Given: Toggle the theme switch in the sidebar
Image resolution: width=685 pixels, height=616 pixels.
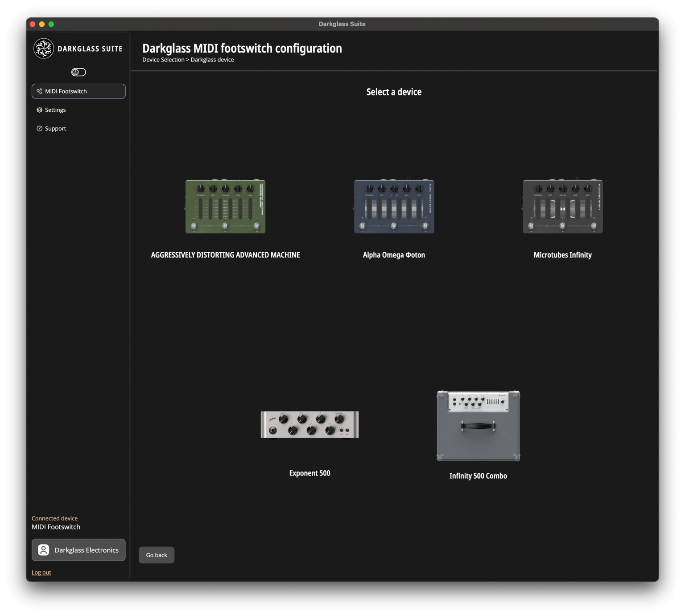Looking at the screenshot, I should click(78, 72).
